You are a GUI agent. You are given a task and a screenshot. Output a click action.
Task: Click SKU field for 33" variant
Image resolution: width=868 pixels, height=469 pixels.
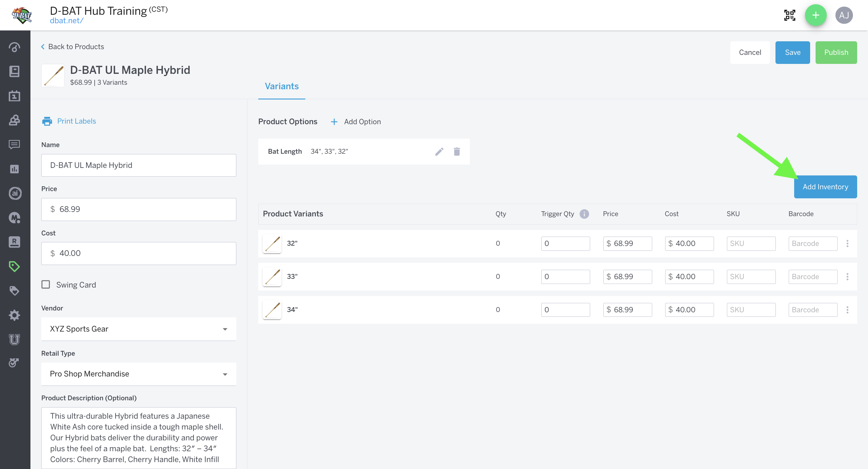pos(751,277)
